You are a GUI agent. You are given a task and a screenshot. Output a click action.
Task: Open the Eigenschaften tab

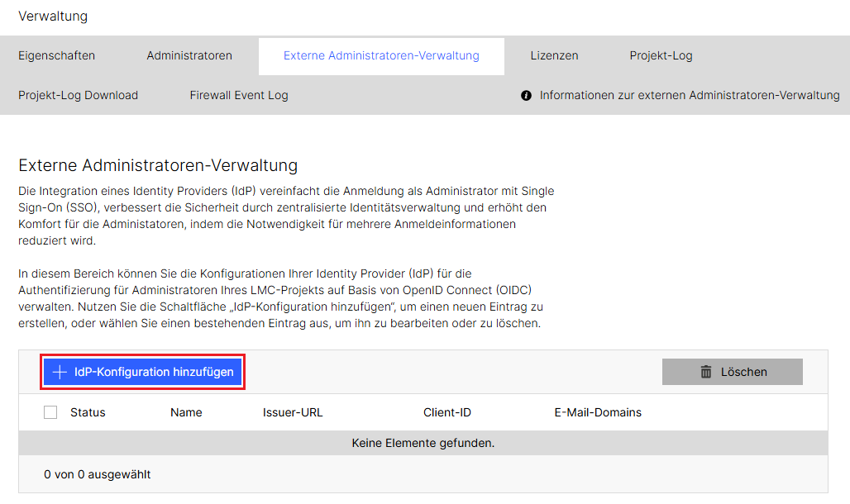[x=56, y=55]
